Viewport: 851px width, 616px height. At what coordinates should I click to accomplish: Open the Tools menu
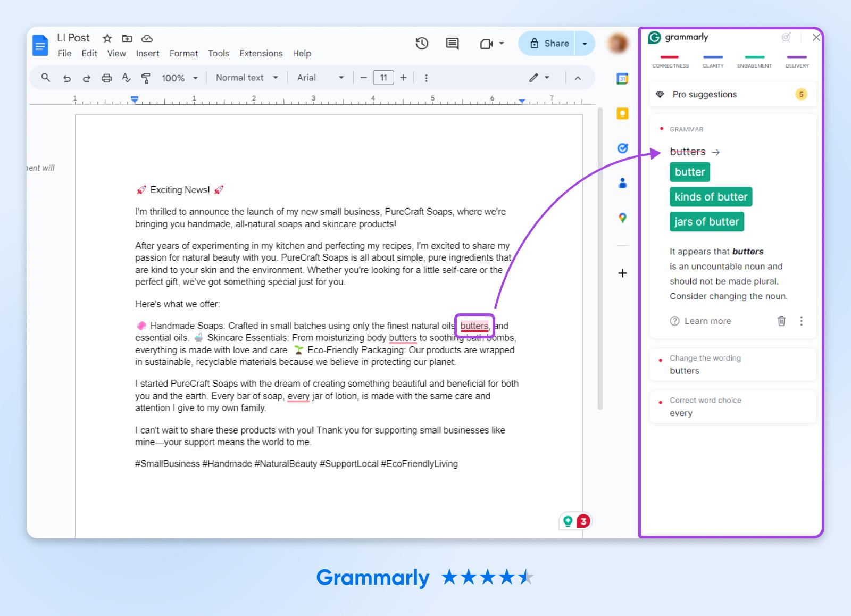219,53
